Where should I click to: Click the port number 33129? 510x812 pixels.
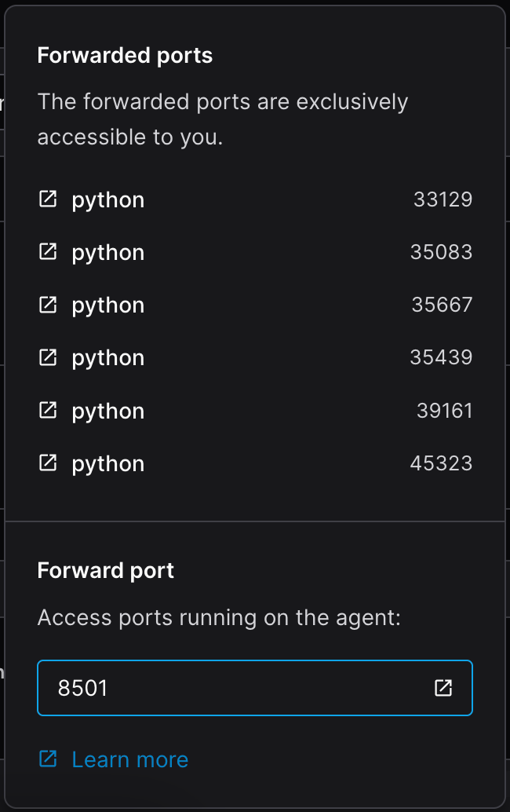pyautogui.click(x=443, y=199)
